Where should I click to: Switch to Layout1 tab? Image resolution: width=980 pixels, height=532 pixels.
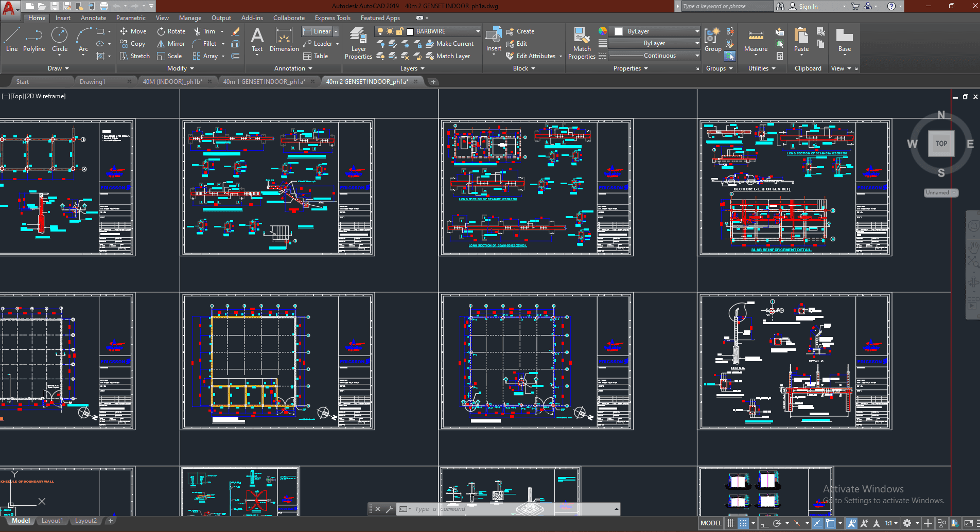[x=52, y=521]
